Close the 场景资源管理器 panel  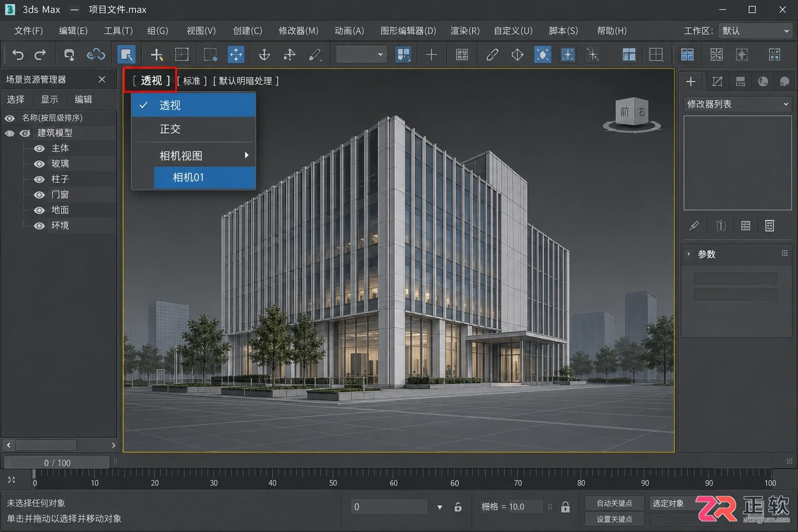pyautogui.click(x=102, y=79)
